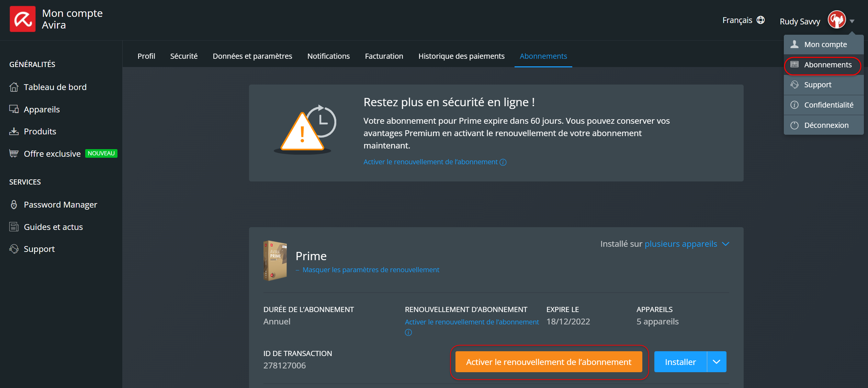Viewport: 868px width, 388px height.
Task: Open the Installer dropdown arrow
Action: 717,362
